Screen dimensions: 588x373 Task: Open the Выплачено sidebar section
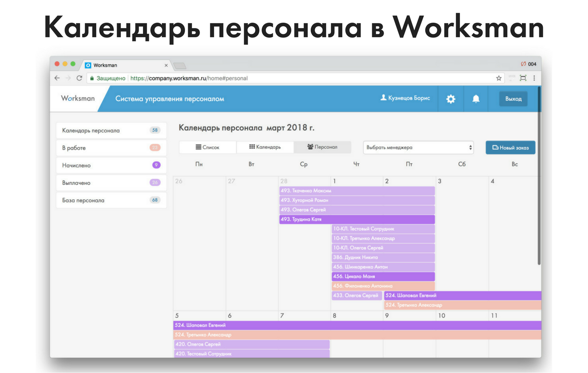coord(111,183)
